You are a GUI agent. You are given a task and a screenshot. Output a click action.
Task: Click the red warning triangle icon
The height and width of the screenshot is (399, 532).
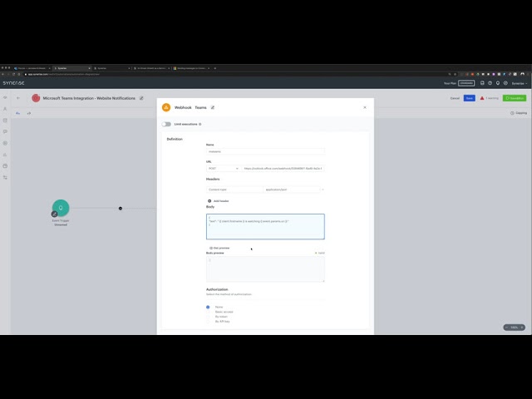click(482, 98)
